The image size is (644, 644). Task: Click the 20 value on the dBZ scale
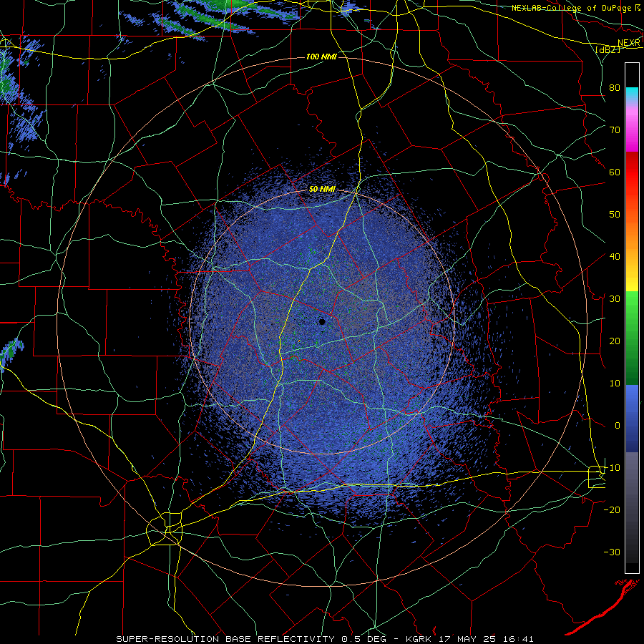615,341
